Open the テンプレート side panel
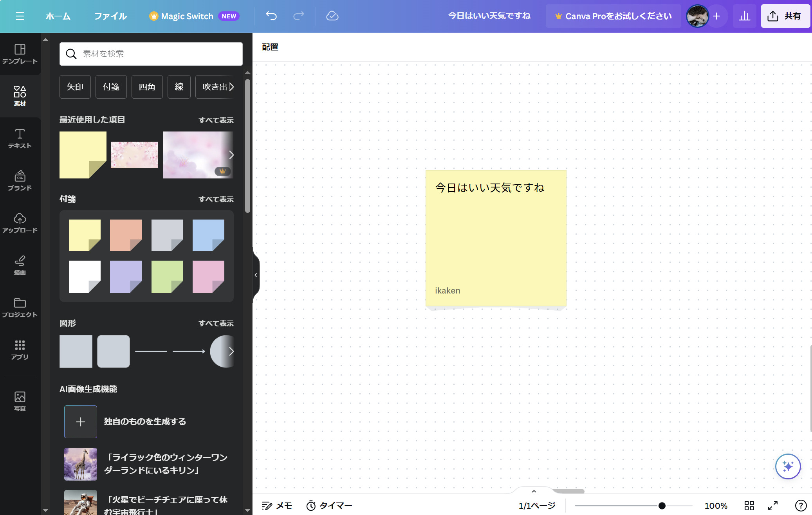Screen dimensions: 812x515 pos(20,54)
